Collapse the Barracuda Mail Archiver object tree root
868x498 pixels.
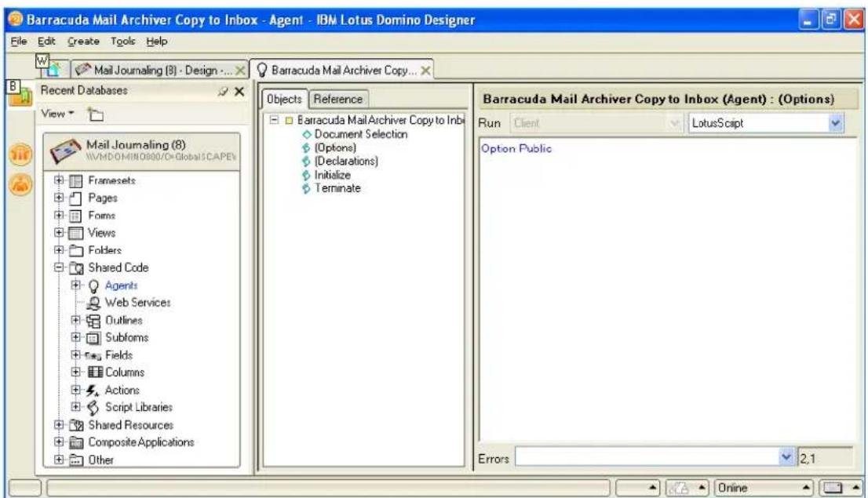point(274,119)
